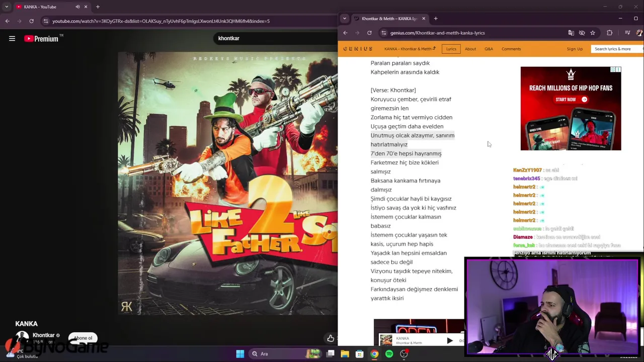
Task: View site information icon beside youtube.com URL
Action: pyautogui.click(x=46, y=21)
